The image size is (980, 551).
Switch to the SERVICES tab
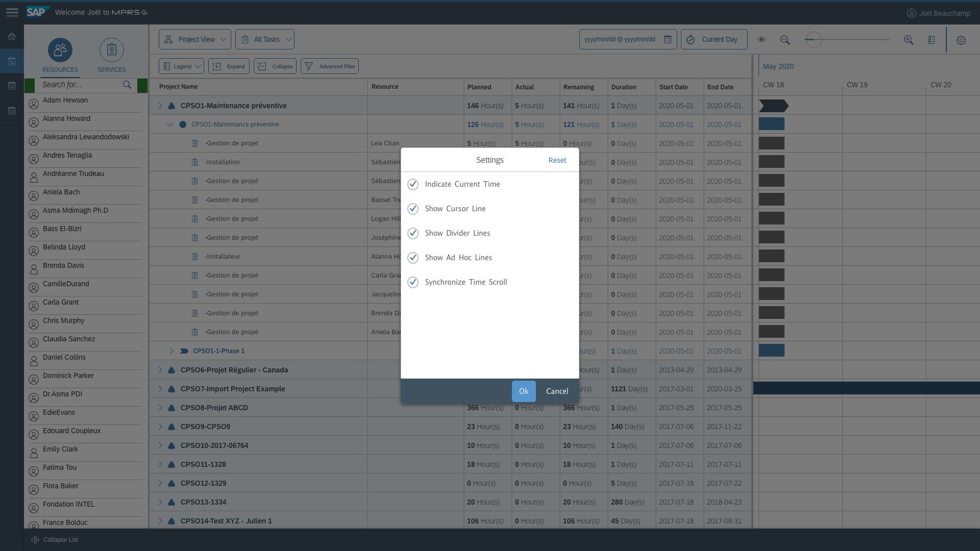[x=112, y=70]
